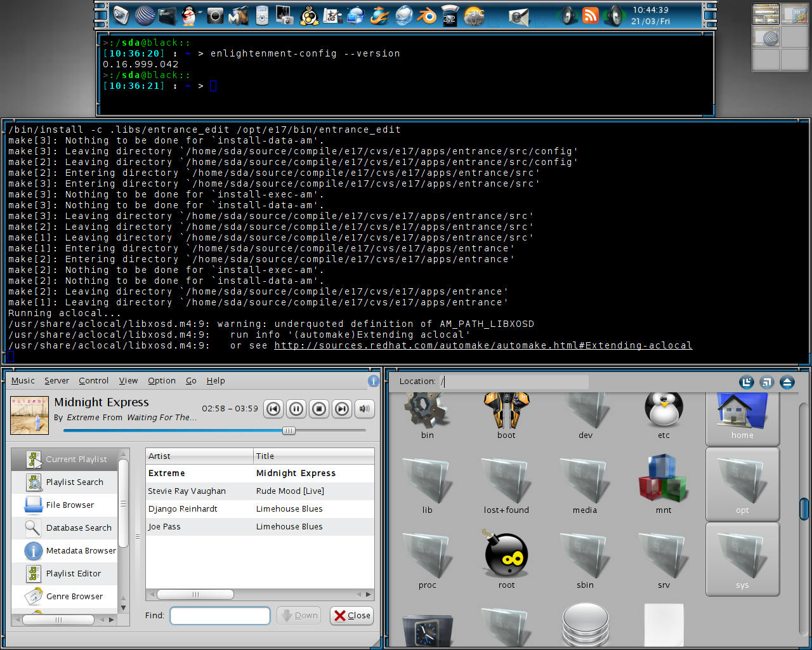Click the file manager vertical scrollbar handle
This screenshot has height=650, width=812.
tap(804, 508)
